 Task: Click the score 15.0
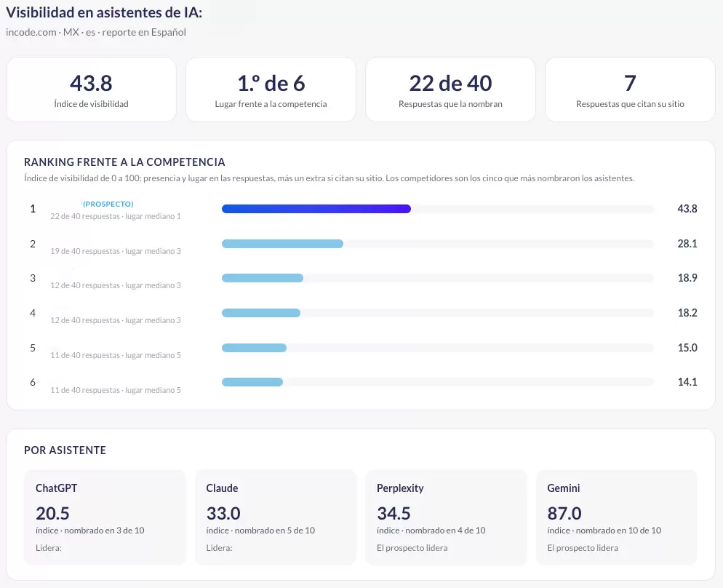[x=687, y=348]
